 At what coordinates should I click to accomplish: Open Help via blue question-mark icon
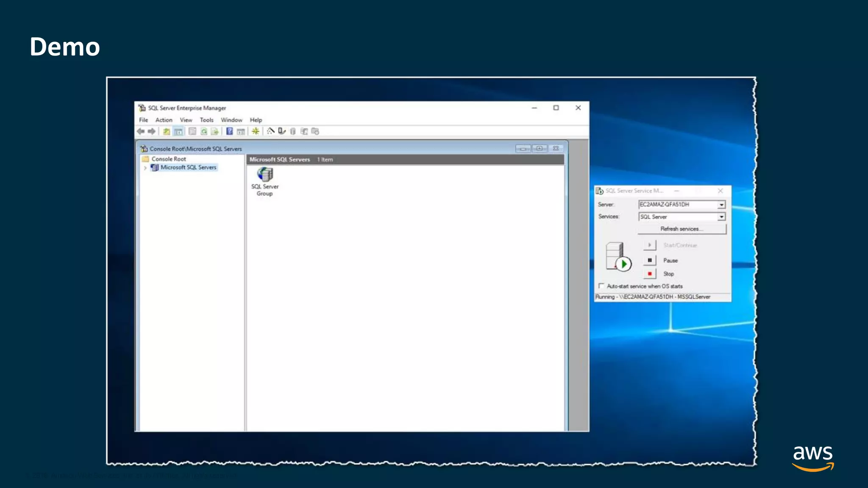pyautogui.click(x=229, y=131)
